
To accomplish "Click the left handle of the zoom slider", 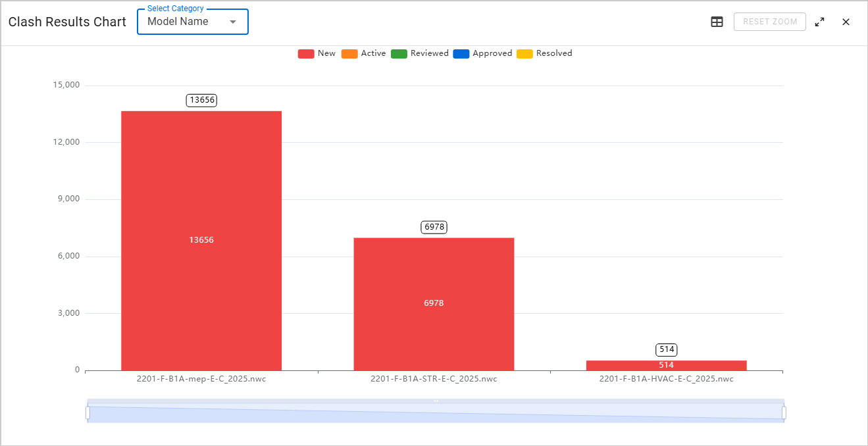I will [88, 412].
